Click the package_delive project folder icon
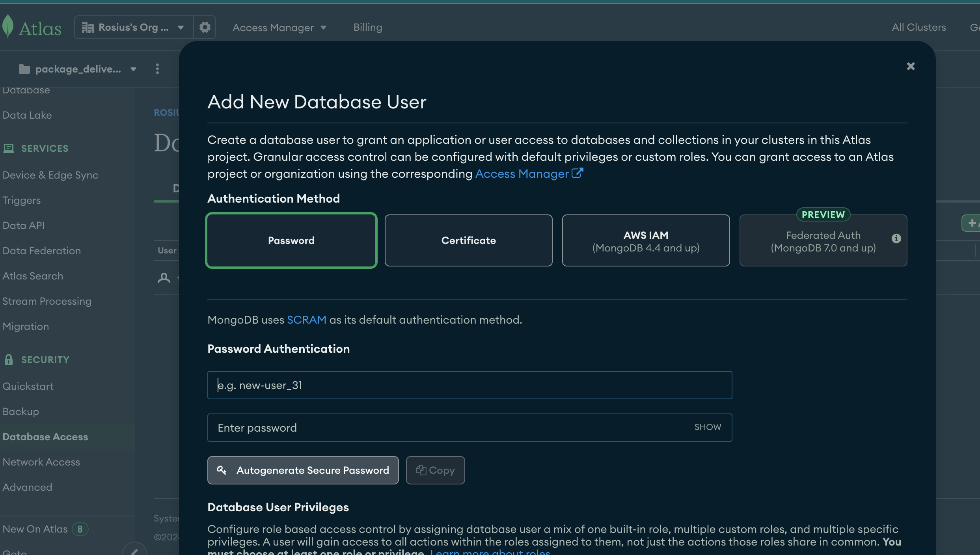The width and height of the screenshot is (980, 555). point(24,69)
